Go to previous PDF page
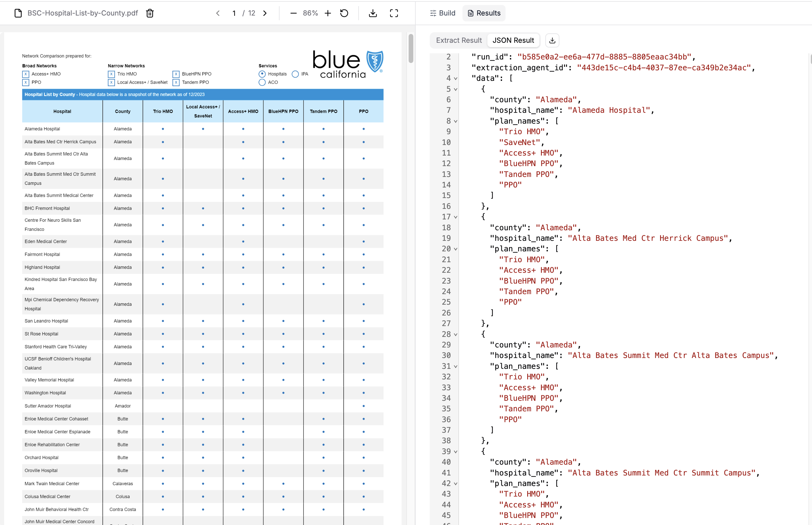The height and width of the screenshot is (525, 812). [218, 13]
